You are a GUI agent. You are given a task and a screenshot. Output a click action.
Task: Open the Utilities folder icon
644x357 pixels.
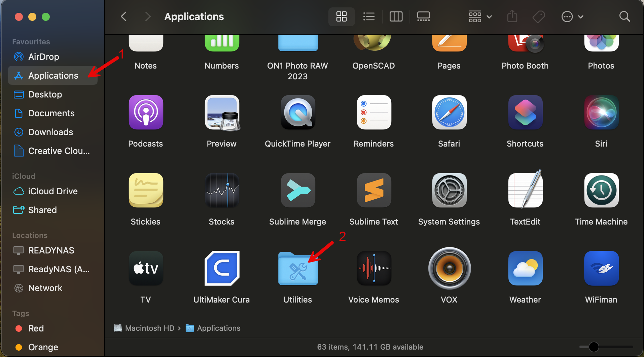298,269
